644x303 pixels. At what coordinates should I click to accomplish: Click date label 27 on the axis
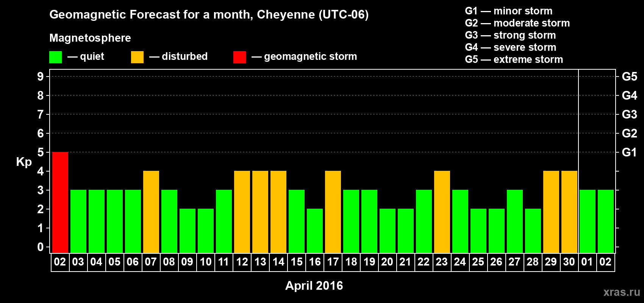coord(514,262)
